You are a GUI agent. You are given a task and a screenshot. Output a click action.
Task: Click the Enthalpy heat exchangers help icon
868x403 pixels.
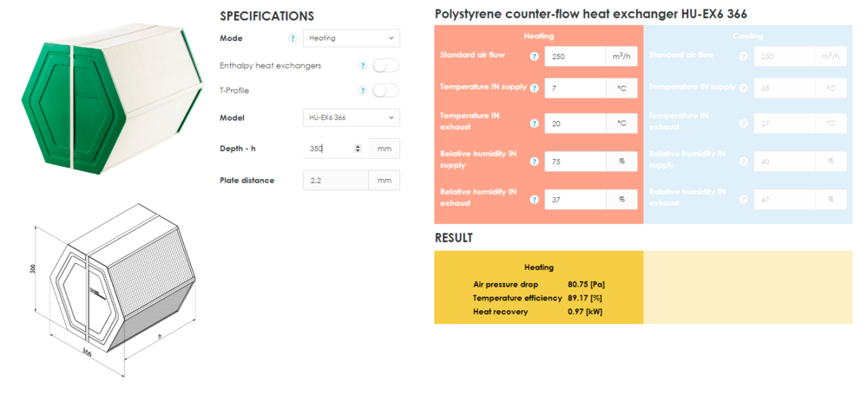point(362,65)
